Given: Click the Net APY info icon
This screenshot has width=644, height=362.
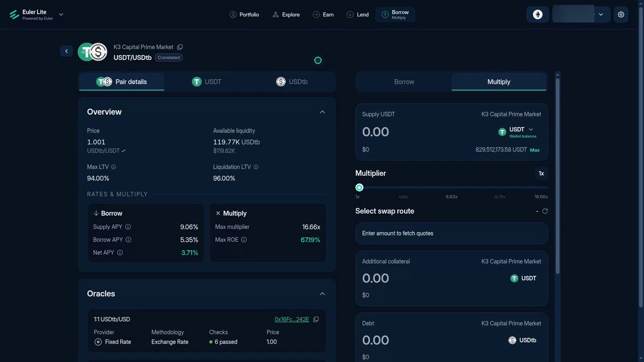Looking at the screenshot, I should (x=120, y=253).
